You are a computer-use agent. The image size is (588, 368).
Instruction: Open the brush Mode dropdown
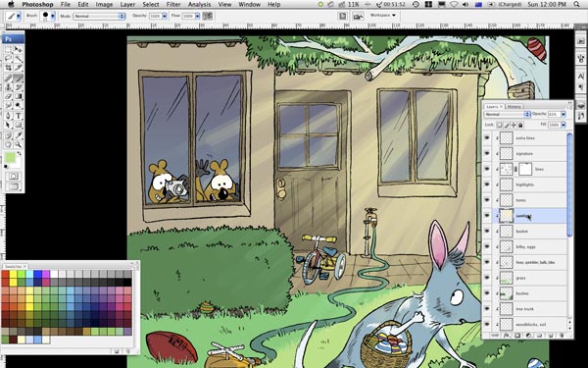coord(99,16)
